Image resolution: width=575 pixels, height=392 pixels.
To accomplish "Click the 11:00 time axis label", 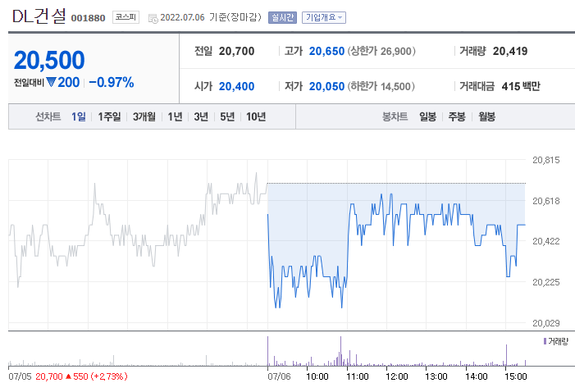I will point(358,376).
